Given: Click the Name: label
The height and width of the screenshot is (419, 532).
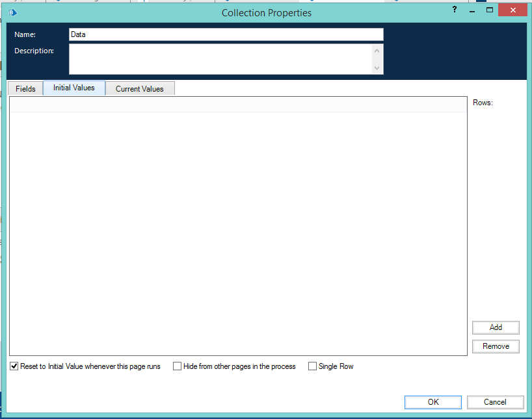Looking at the screenshot, I should (x=25, y=34).
